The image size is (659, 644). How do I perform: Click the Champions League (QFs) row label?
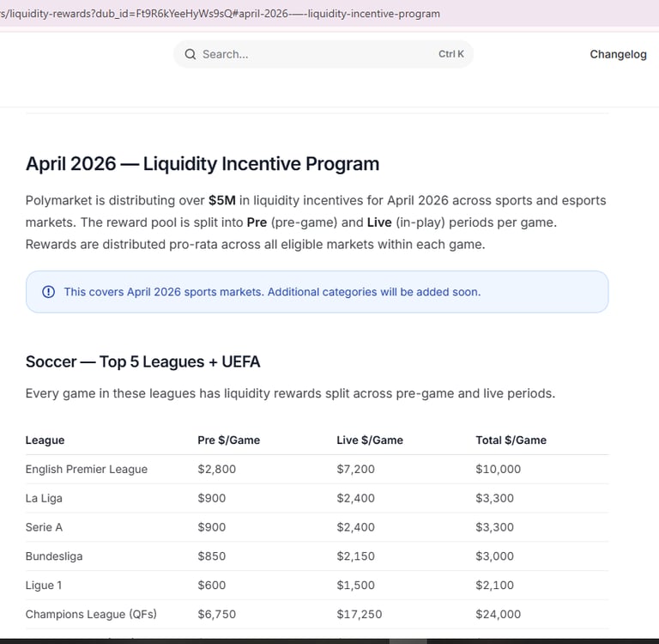click(x=91, y=614)
